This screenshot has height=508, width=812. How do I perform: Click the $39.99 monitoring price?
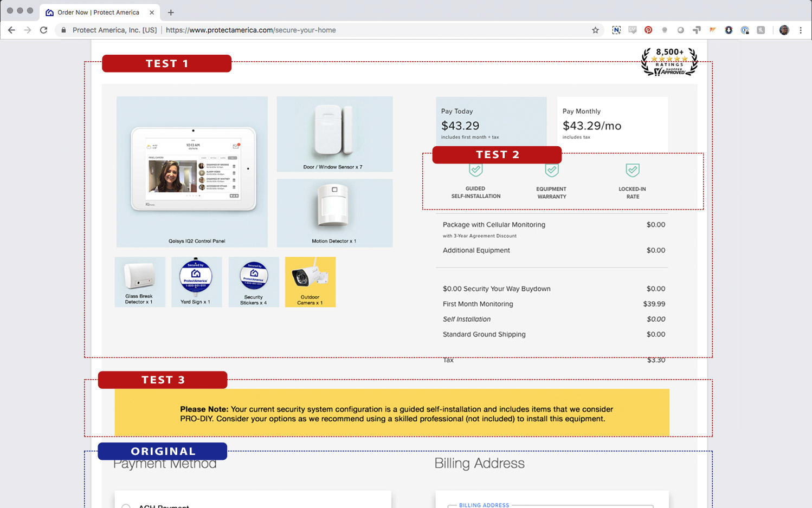pyautogui.click(x=654, y=304)
